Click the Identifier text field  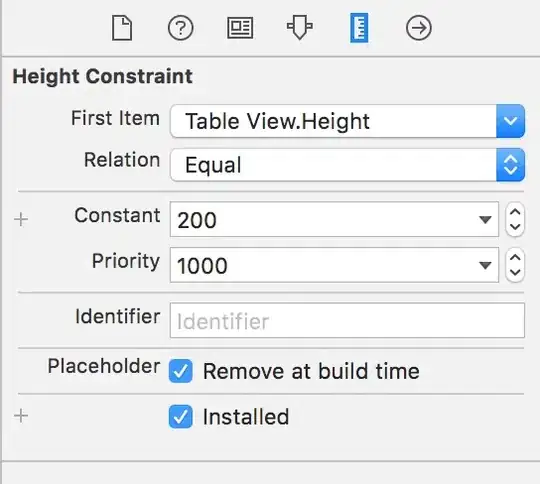pos(347,320)
